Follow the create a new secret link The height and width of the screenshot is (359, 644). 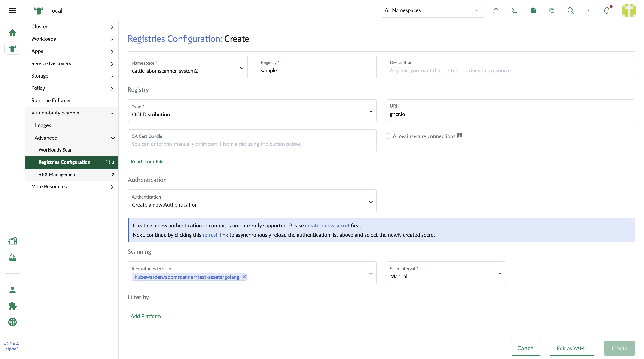coord(327,226)
